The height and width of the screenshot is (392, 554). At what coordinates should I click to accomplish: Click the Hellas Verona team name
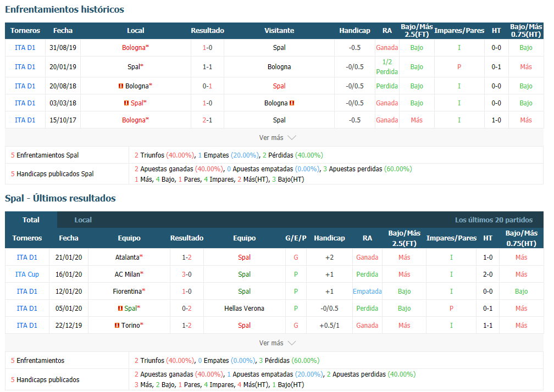tap(244, 308)
